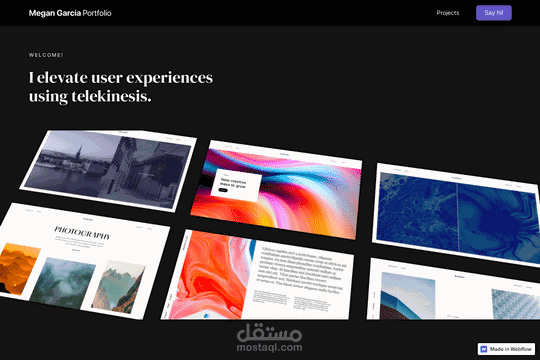Click the PHOTOGRAPHY title in the mockup
This screenshot has height=360, width=540.
pyautogui.click(x=83, y=233)
